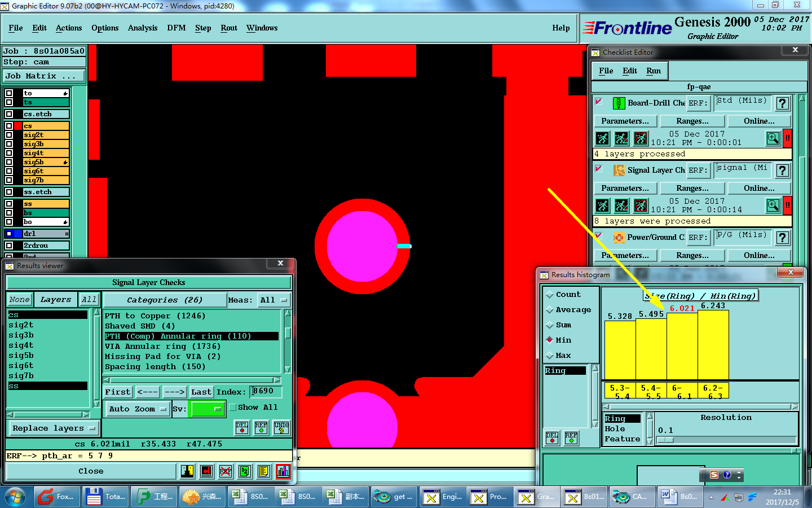Viewport: 812px width, 508px height.
Task: Open Start menu on Windows taskbar
Action: point(15,497)
